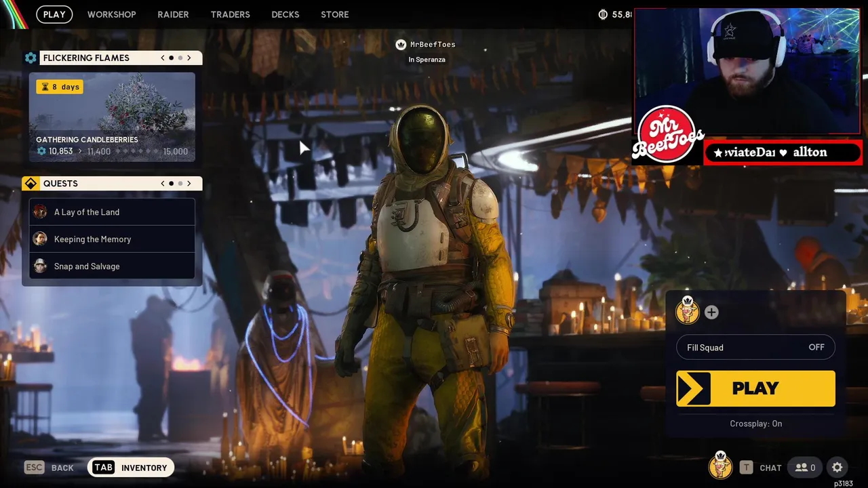Click the Crossplay: On label
The height and width of the screenshot is (488, 868).
pos(755,424)
